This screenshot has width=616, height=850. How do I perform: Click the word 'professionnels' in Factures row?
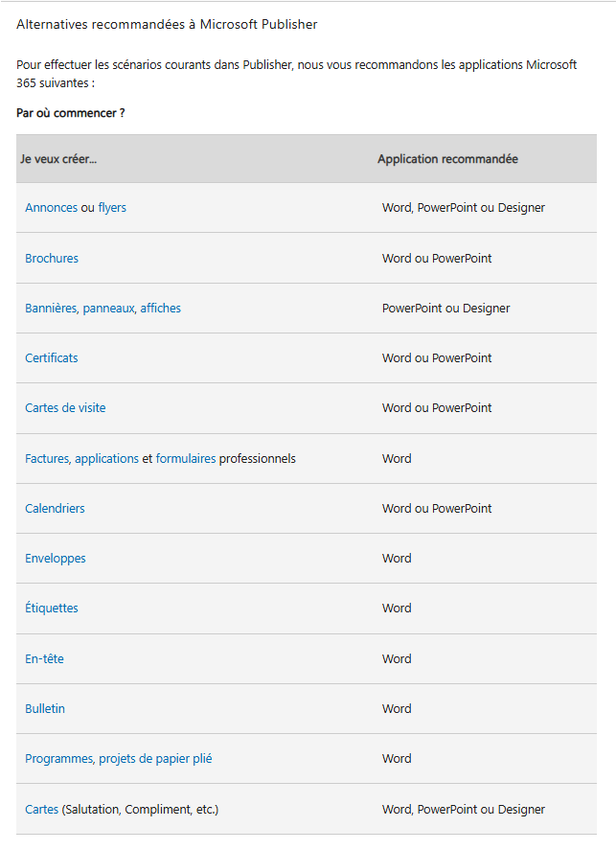(x=258, y=459)
